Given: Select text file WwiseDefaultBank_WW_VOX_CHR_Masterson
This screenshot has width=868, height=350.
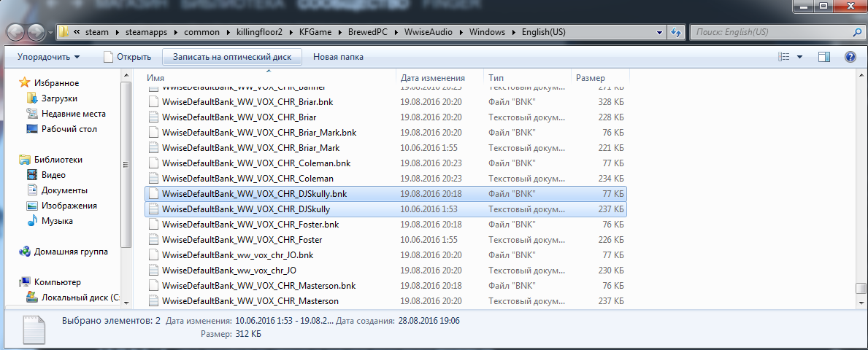Looking at the screenshot, I should point(386,301).
